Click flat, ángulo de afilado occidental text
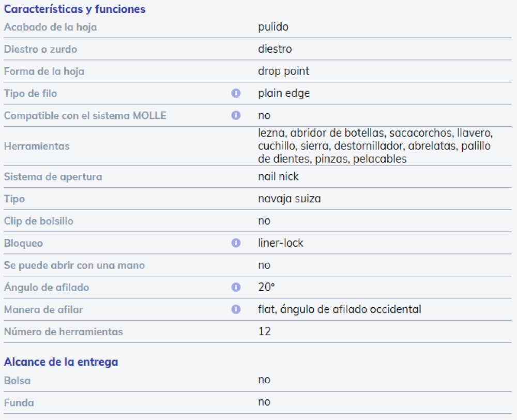This screenshot has height=420, width=517. tap(340, 309)
